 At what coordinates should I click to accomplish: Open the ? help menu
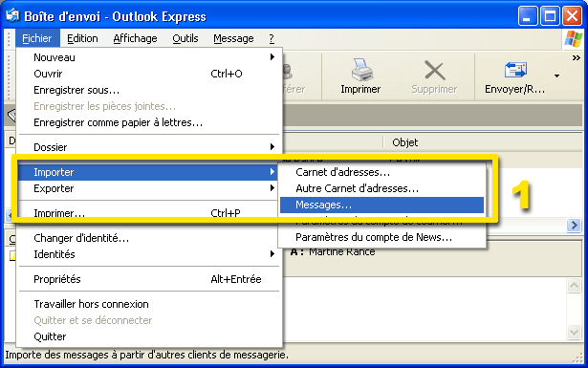(272, 38)
